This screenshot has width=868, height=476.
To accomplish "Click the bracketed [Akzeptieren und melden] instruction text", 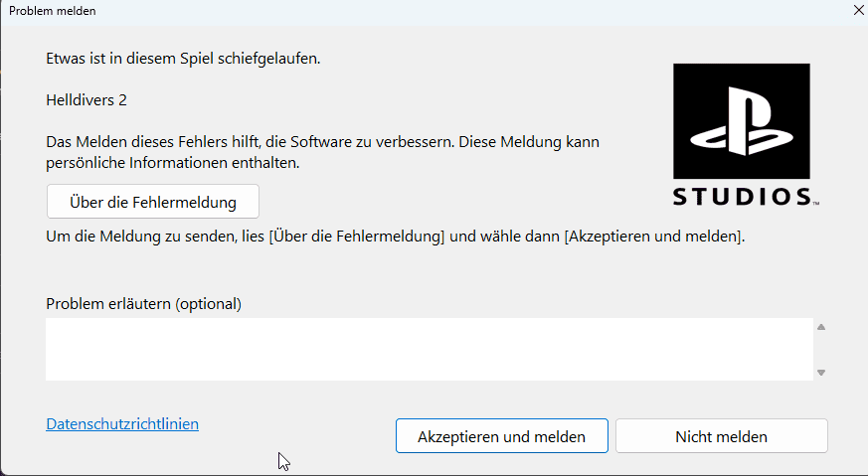I will pos(652,237).
